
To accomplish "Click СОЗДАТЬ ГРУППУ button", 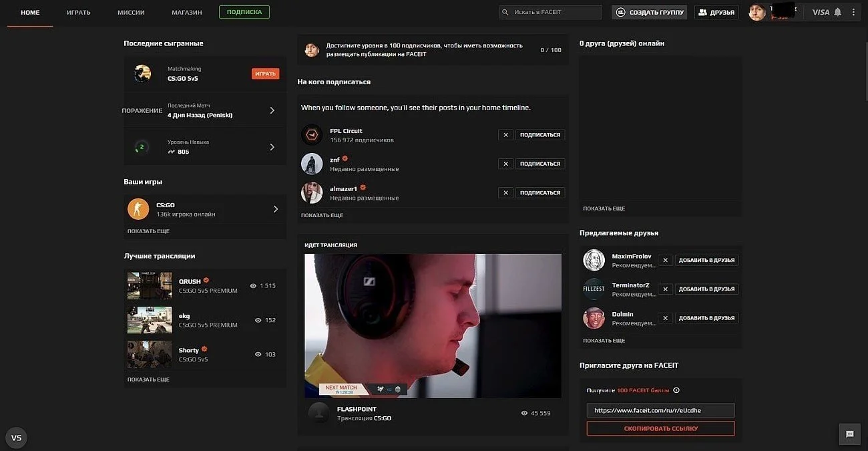I will coord(649,12).
